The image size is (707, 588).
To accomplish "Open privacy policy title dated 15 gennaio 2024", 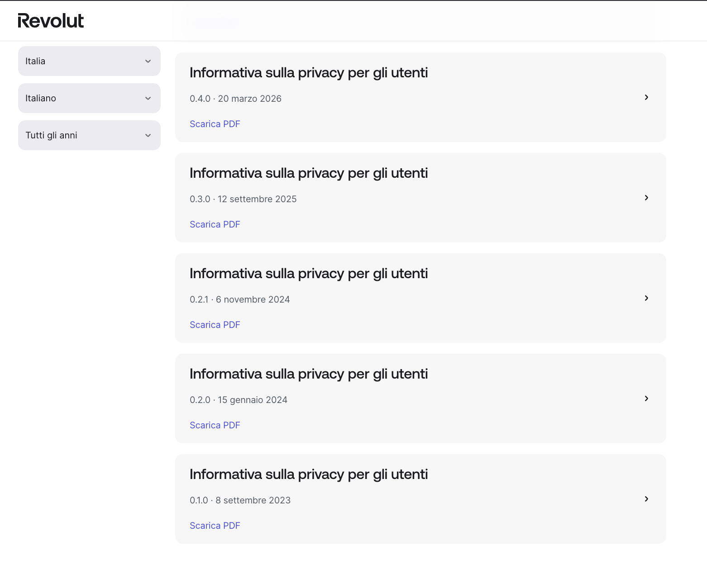I will tap(309, 374).
